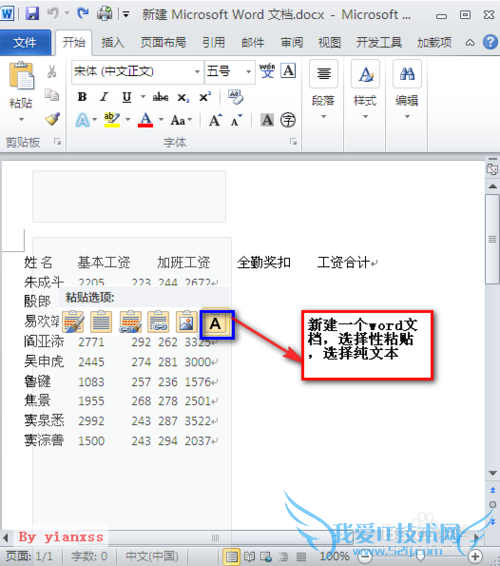Click the quick print icon
500x566 pixels.
(x=104, y=14)
